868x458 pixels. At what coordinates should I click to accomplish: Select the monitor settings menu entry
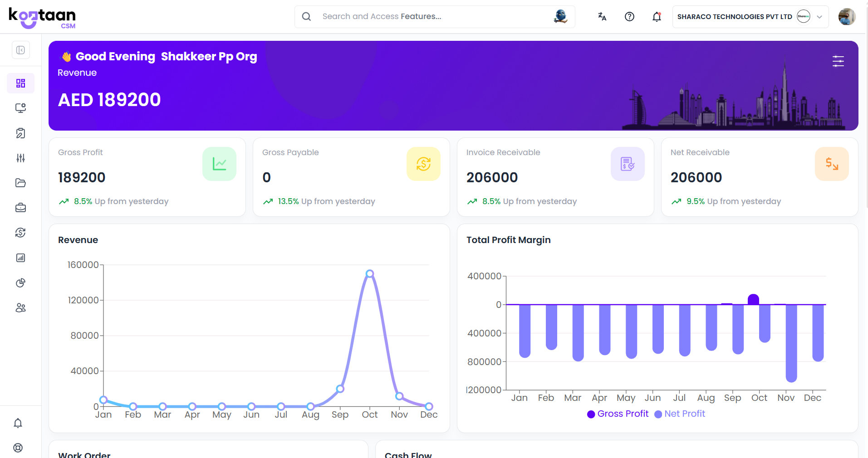coord(20,108)
